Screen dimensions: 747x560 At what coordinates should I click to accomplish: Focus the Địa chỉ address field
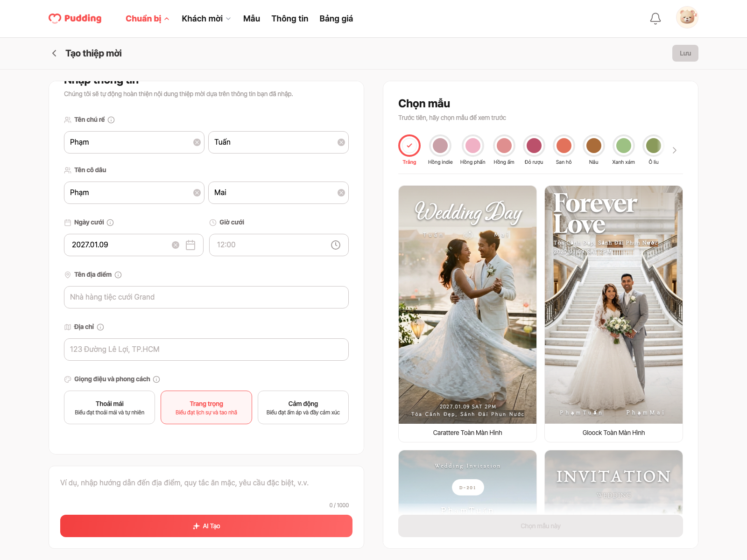tap(206, 350)
